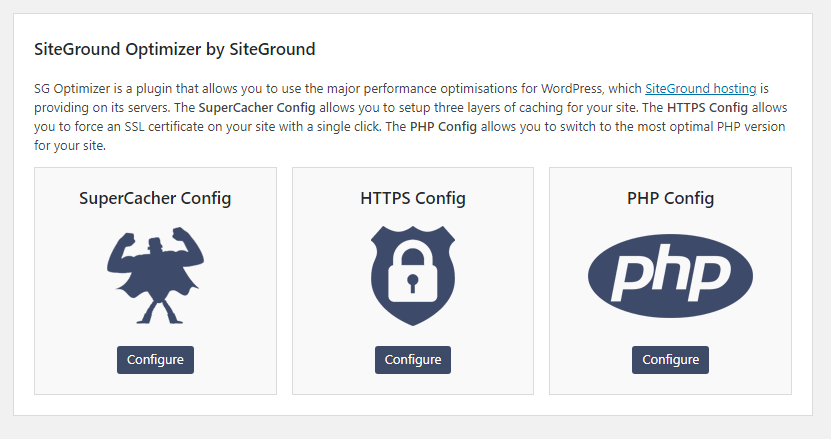The width and height of the screenshot is (831, 439).
Task: Select the HTTPS Config card heading
Action: coord(413,198)
